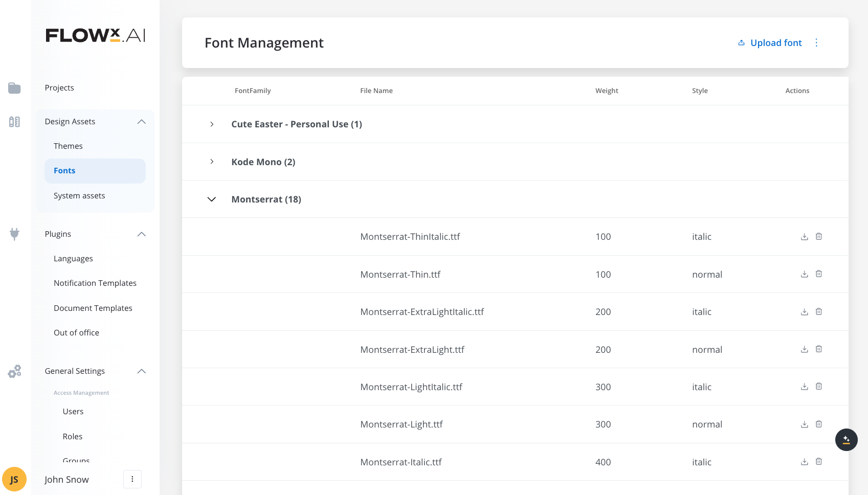Delete Montserrat-ExtraLightItalic.ttf

click(x=818, y=311)
